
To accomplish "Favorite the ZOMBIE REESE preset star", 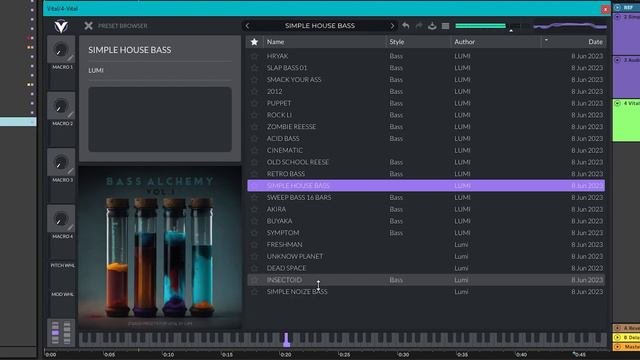I will click(x=254, y=127).
